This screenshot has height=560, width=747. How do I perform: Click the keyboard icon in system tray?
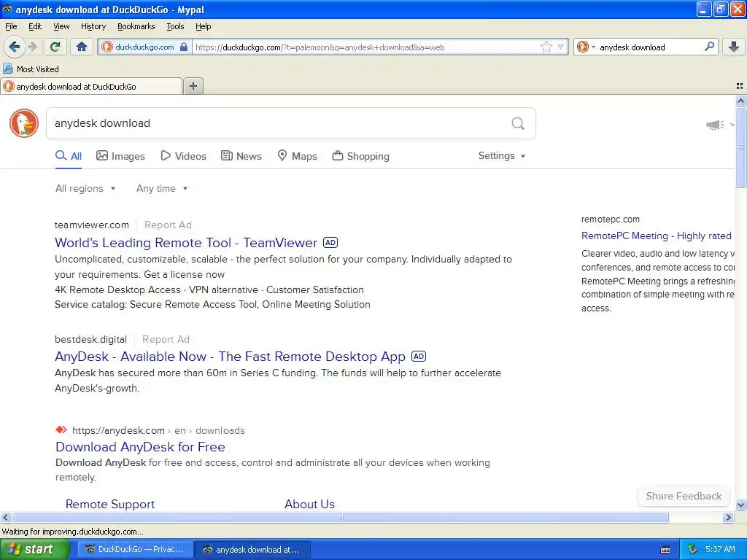[x=665, y=550]
